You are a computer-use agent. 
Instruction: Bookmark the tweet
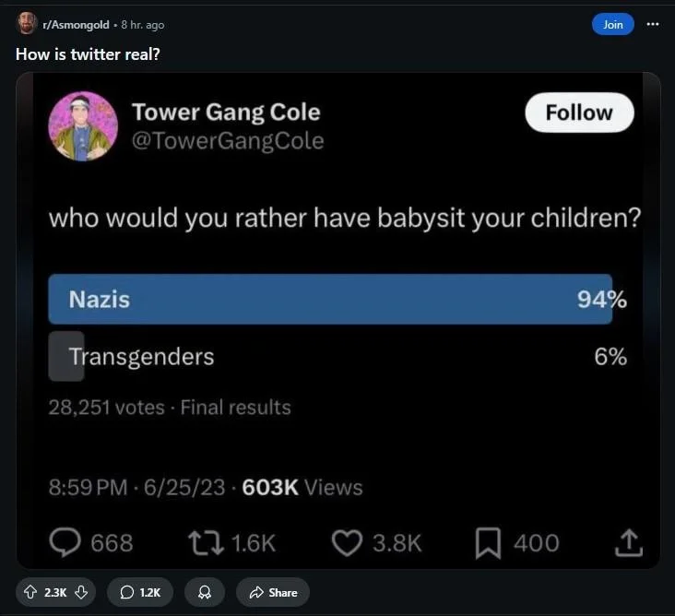pyautogui.click(x=487, y=543)
